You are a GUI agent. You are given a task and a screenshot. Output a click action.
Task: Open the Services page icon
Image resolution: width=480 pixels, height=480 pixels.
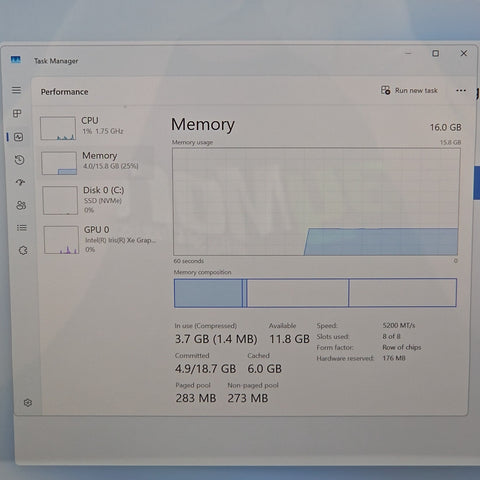point(23,250)
